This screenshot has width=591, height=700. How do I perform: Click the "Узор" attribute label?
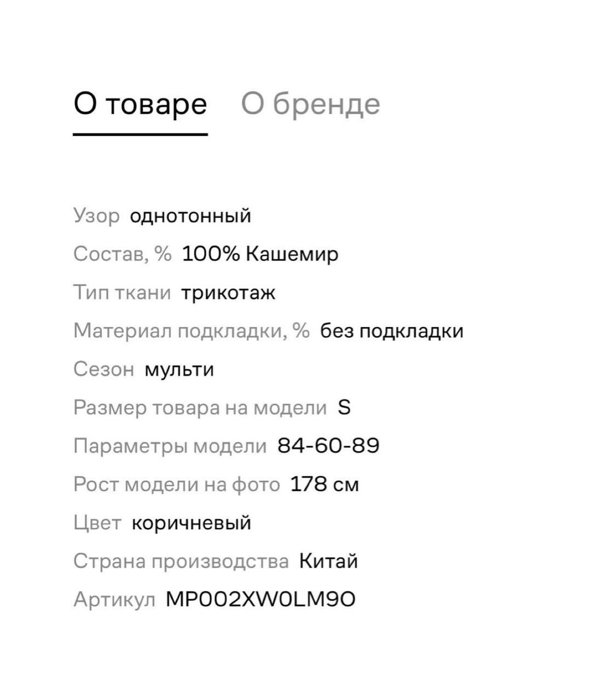(97, 215)
